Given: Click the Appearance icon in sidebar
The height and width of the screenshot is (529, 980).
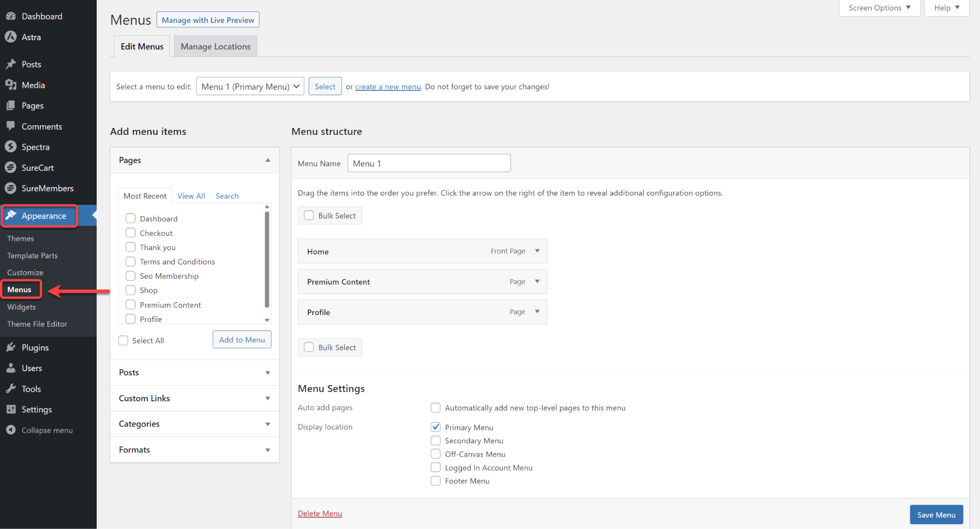Looking at the screenshot, I should coord(12,216).
